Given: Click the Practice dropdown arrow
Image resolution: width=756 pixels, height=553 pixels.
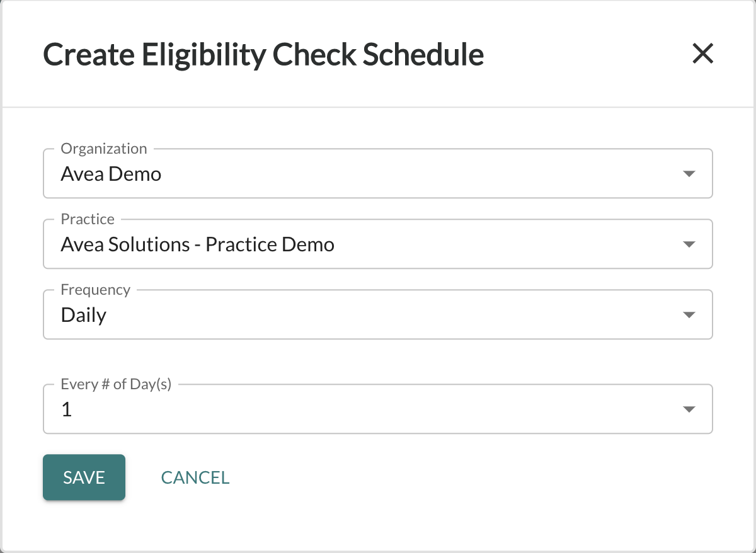Looking at the screenshot, I should [x=689, y=244].
